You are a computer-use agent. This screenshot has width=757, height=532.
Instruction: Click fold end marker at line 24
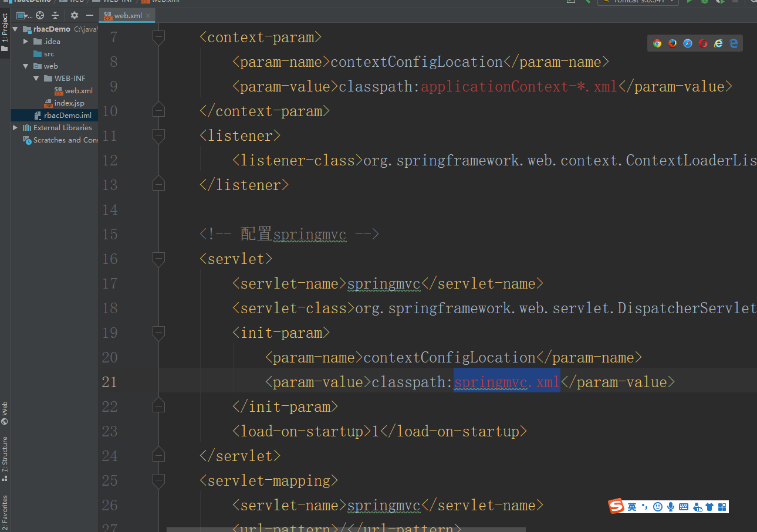158,455
